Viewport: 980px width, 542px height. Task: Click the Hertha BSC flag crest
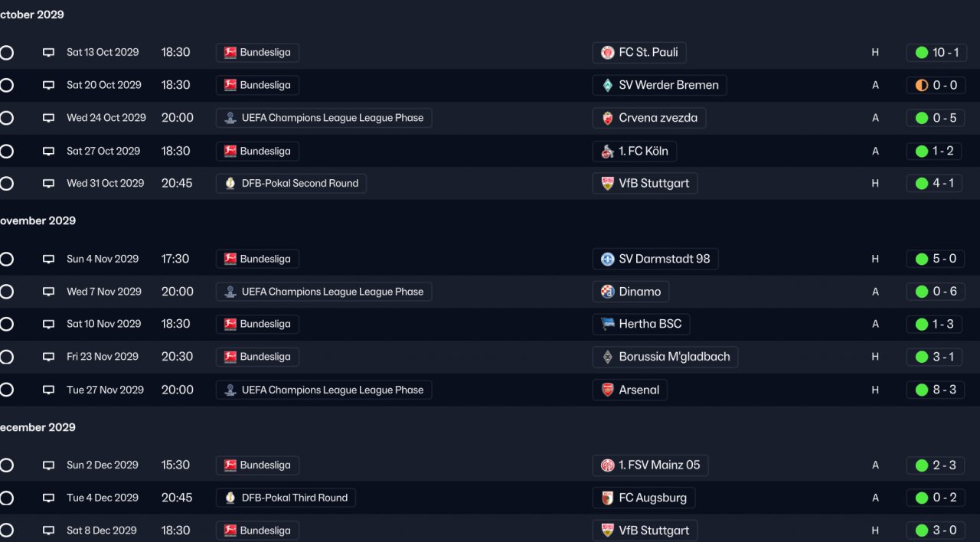pyautogui.click(x=607, y=325)
